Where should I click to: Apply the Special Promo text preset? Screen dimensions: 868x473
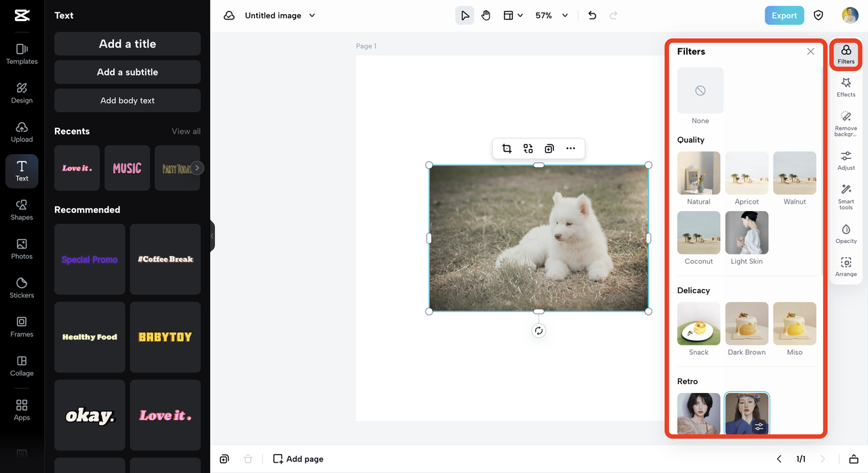tap(90, 259)
